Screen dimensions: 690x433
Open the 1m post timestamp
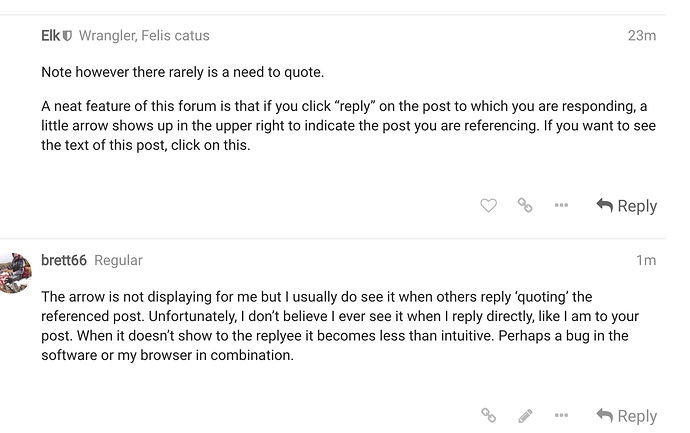(646, 260)
